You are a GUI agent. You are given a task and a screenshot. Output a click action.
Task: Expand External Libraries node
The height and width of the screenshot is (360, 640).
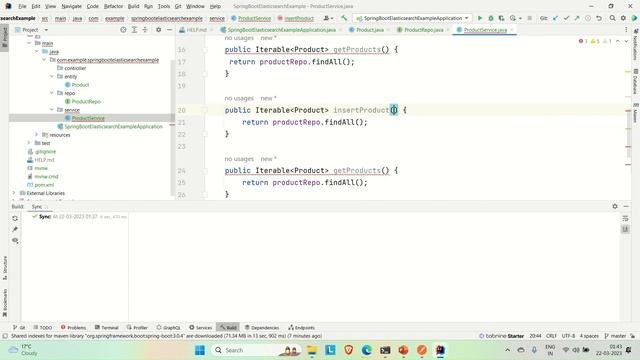pyautogui.click(x=14, y=193)
